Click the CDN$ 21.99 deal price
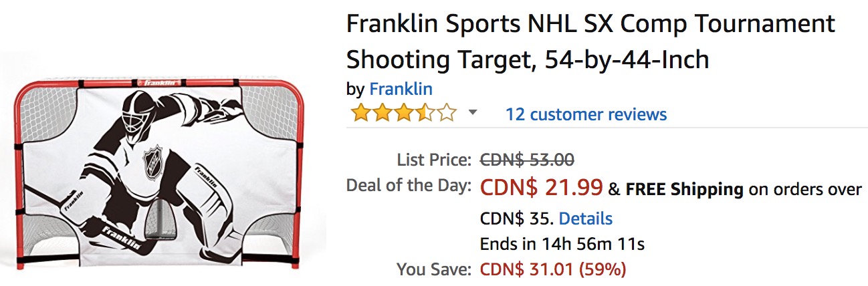The image size is (868, 286). (542, 188)
